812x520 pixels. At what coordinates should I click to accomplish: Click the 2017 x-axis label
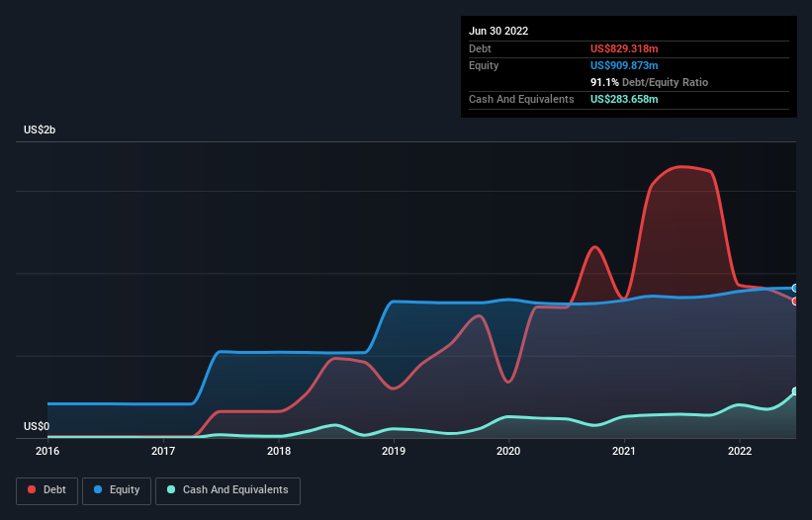tap(163, 451)
